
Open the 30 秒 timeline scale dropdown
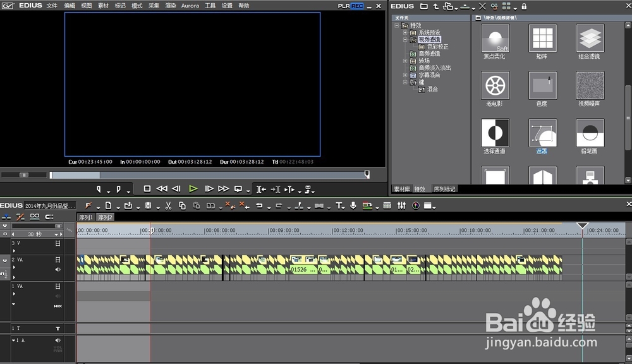pyautogui.click(x=56, y=234)
